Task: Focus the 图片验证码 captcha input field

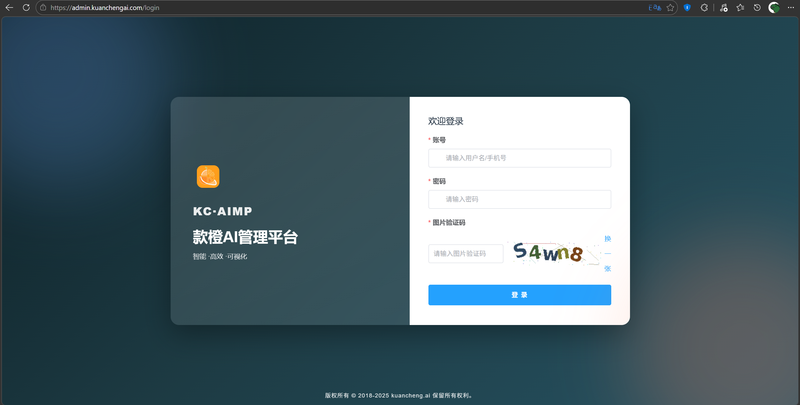Action: [466, 254]
